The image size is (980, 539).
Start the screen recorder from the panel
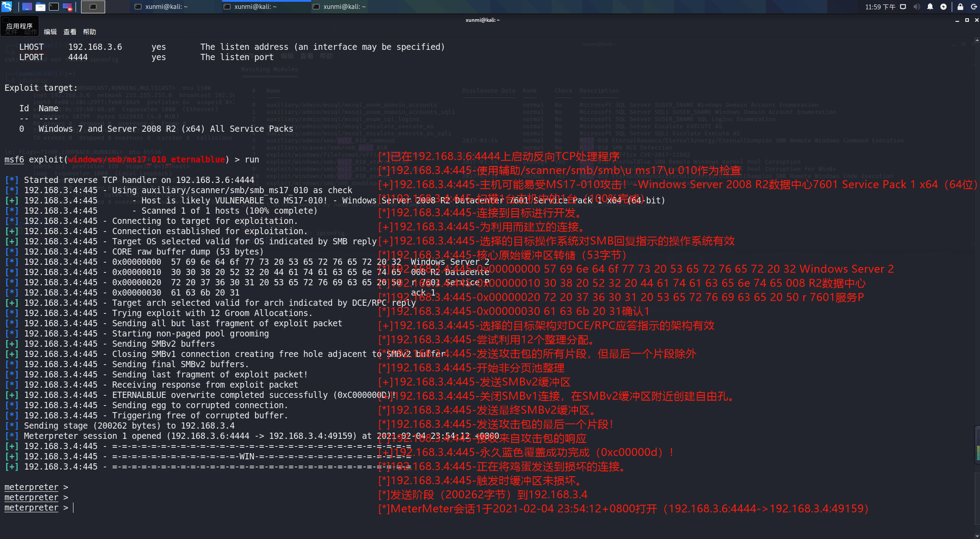[67, 7]
